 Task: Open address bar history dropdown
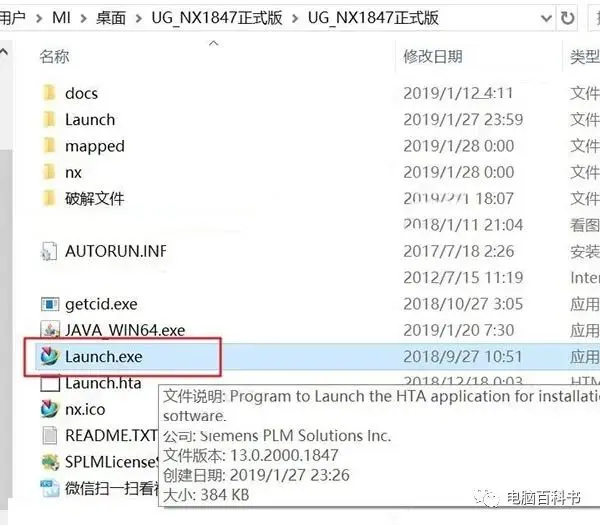point(546,18)
